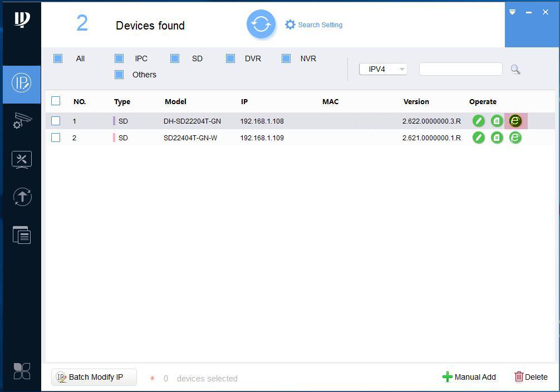
Task: Open the camera settings sidebar icon
Action: 22,121
